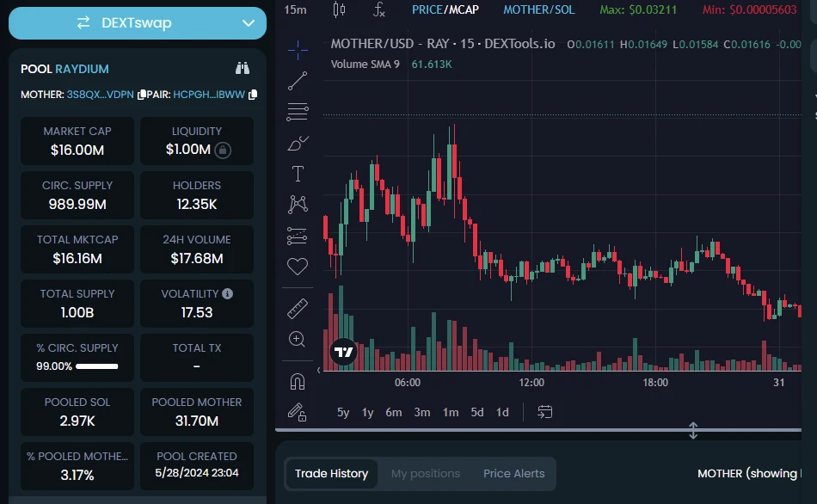Switch chart to PRICE mode
Screen dimensions: 817x504
pos(427,9)
